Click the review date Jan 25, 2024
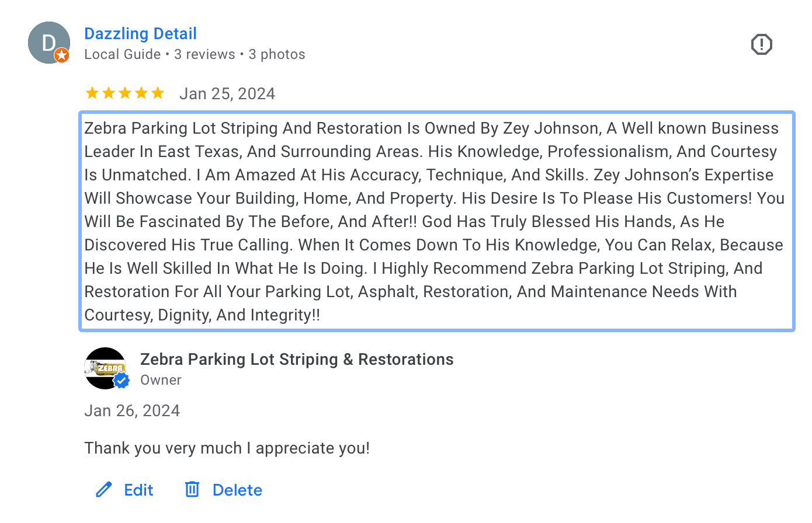Viewport: 812px width, 523px height. [227, 94]
